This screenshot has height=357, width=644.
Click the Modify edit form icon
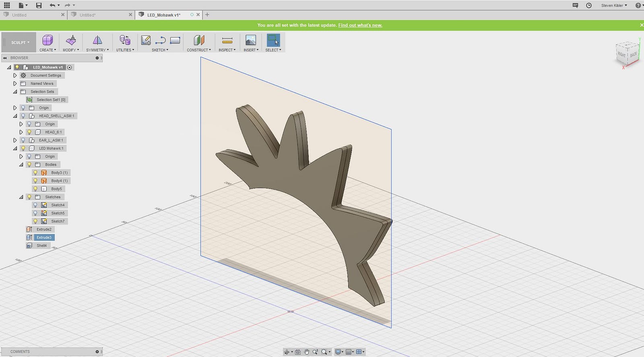pos(71,40)
